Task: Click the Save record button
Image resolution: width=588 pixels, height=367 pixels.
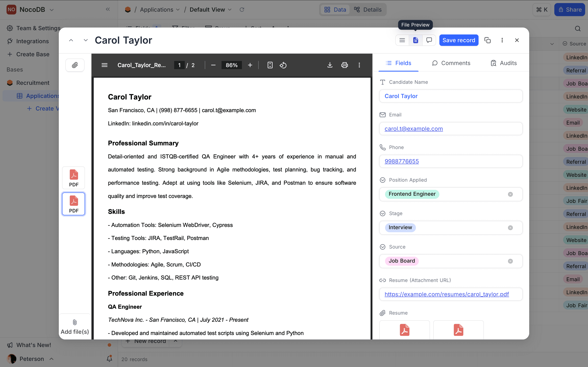Action: coord(459,40)
